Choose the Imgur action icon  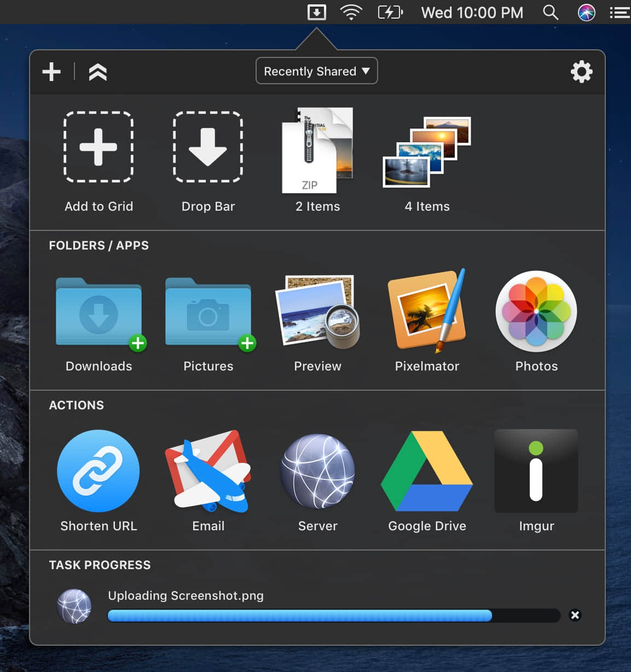pos(536,471)
